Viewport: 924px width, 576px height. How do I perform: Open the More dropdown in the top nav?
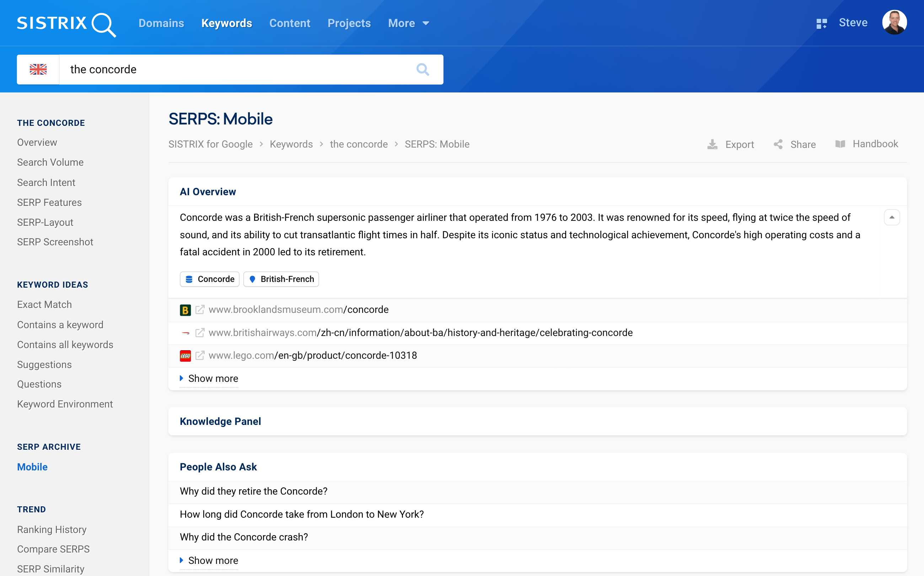pos(409,23)
